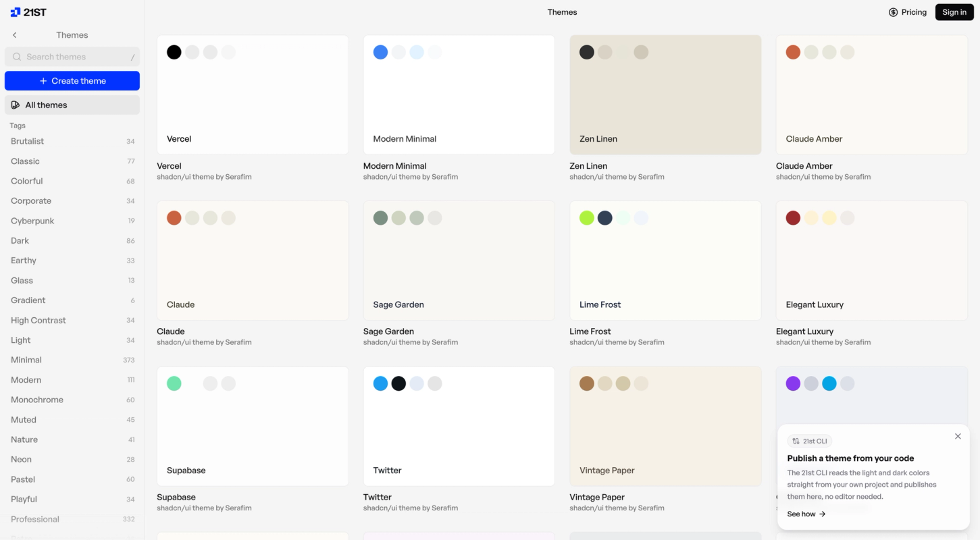Image resolution: width=980 pixels, height=540 pixels.
Task: Focus the Search themes field
Action: (x=72, y=57)
